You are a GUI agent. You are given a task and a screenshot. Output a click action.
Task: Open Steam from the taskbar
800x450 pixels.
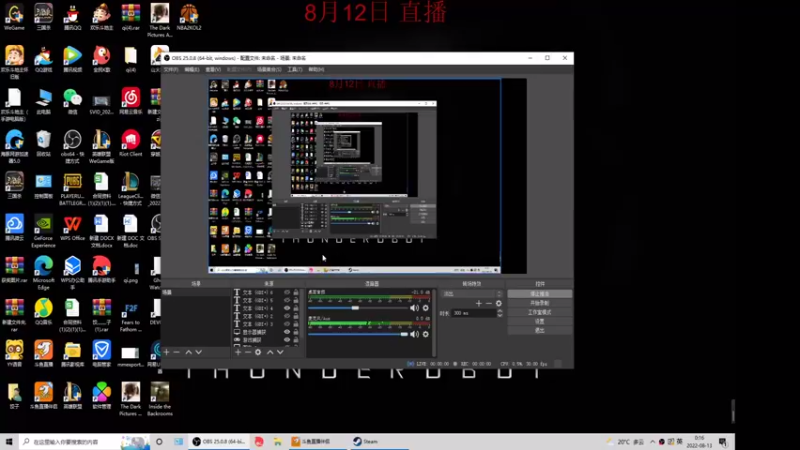click(378, 441)
